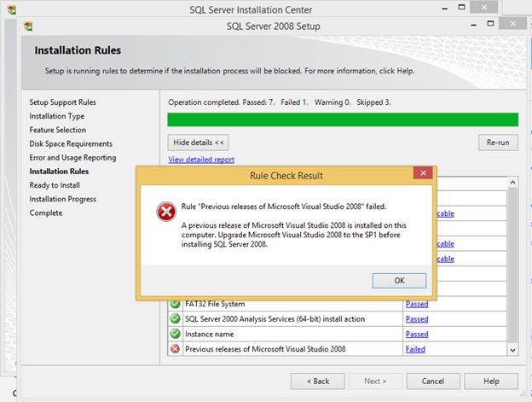Select Ready to Install step
The image size is (532, 402).
[55, 185]
